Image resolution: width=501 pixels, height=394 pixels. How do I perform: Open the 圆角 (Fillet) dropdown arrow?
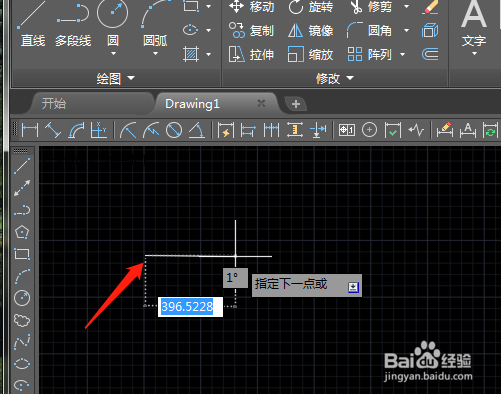(x=406, y=30)
